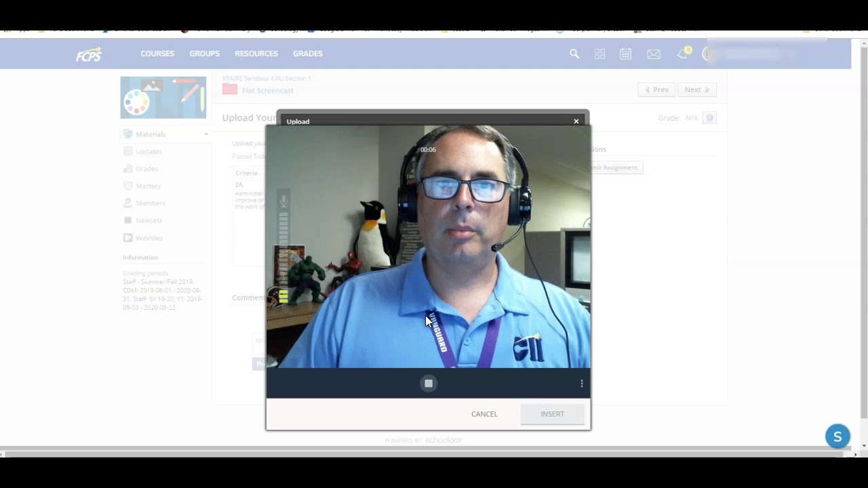Click the assignment folder icon
Screen dimensions: 868x488
point(230,89)
